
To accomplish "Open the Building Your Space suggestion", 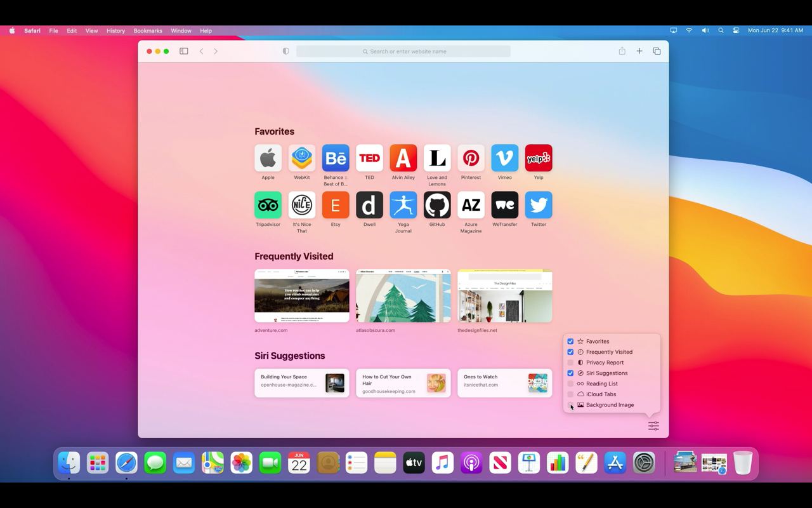I will (x=302, y=383).
